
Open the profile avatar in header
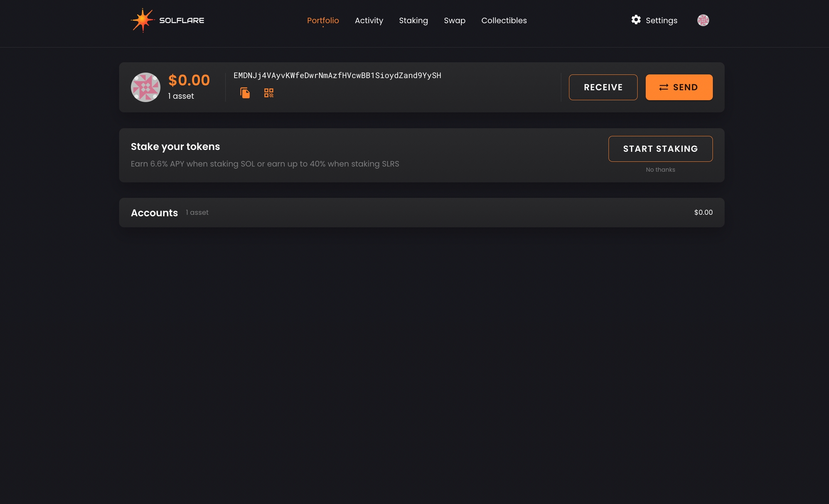click(703, 20)
